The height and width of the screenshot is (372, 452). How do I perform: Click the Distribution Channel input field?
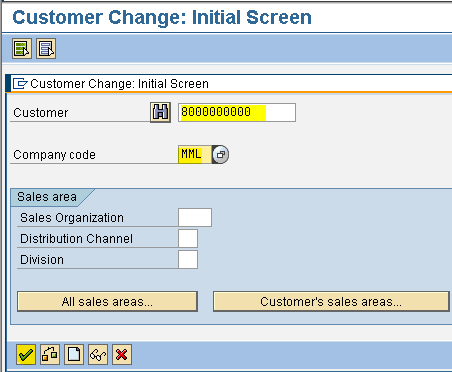(x=188, y=239)
